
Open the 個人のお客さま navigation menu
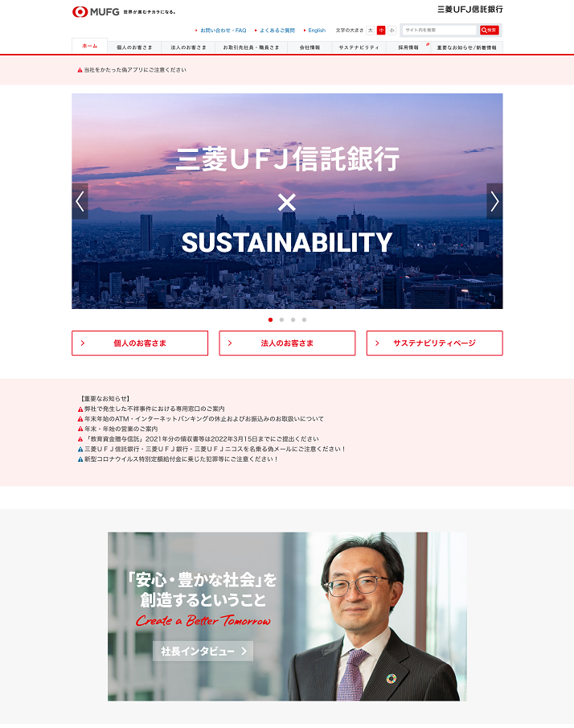134,47
